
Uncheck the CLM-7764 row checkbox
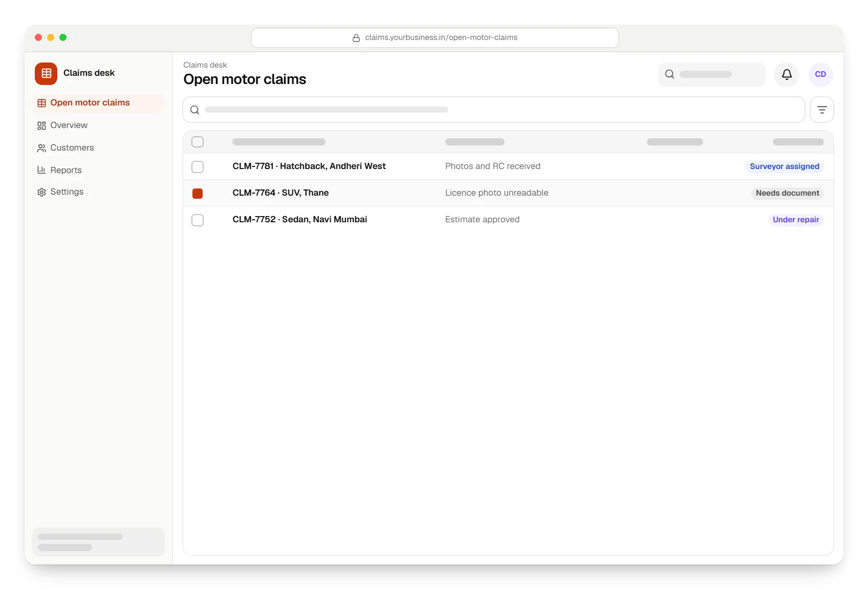click(198, 193)
